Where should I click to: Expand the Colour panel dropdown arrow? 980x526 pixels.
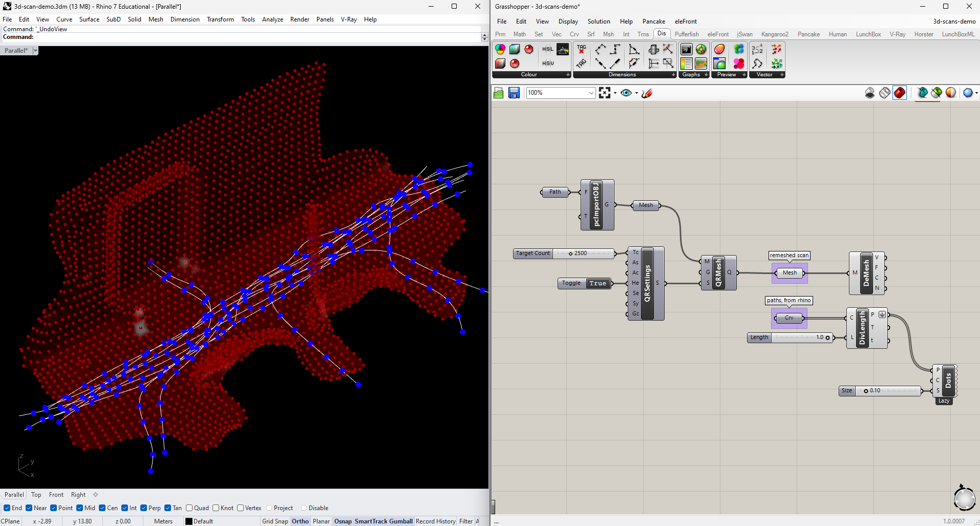point(567,75)
